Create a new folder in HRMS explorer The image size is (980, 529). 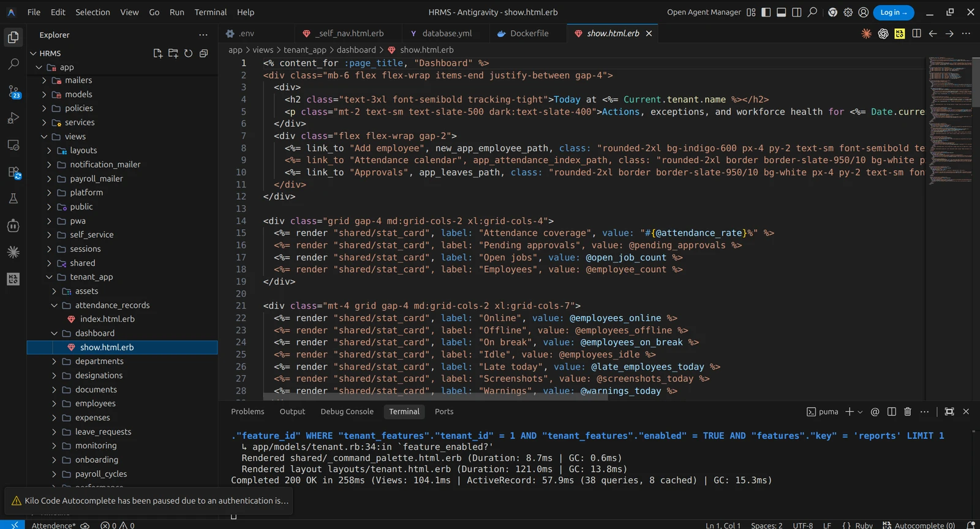tap(173, 53)
